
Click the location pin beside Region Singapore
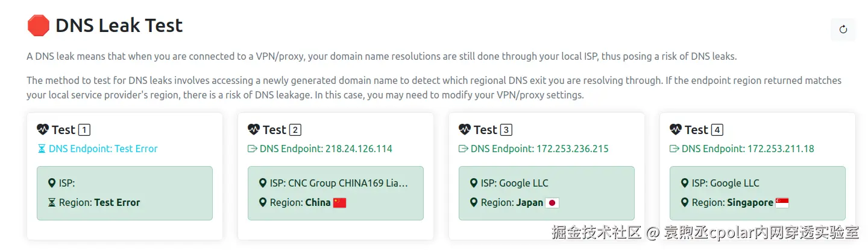pos(685,203)
